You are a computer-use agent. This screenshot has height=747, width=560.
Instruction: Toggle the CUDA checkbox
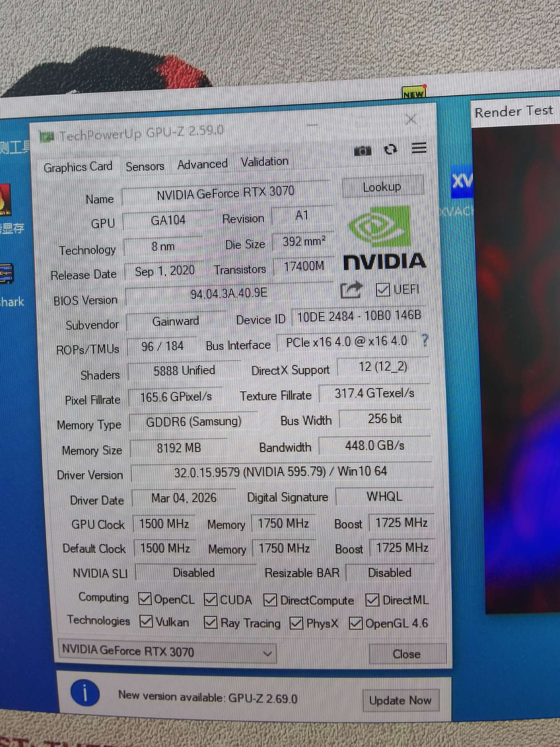coord(211,600)
